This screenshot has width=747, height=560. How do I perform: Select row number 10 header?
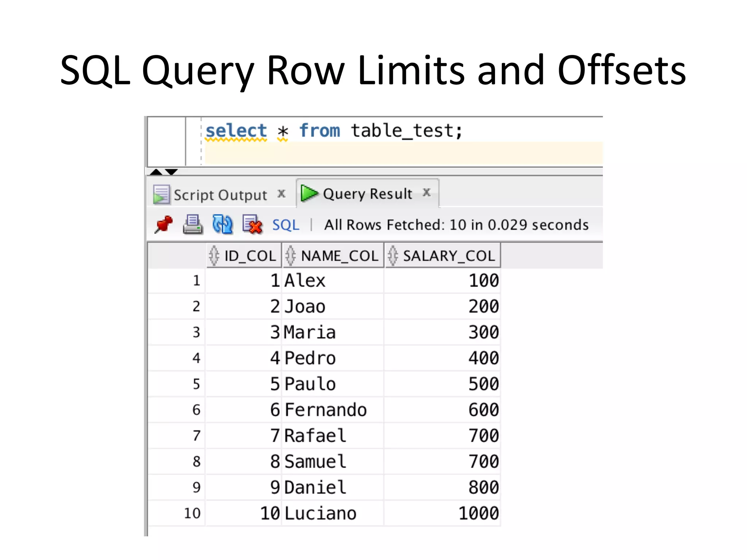(192, 513)
